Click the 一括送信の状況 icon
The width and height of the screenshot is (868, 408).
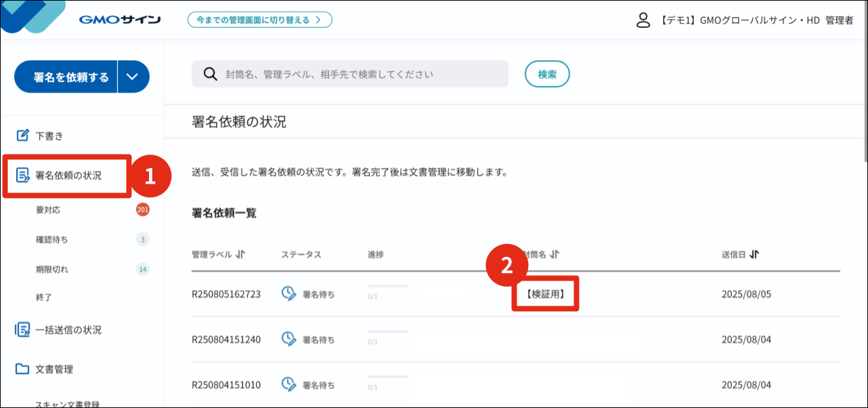tap(23, 330)
